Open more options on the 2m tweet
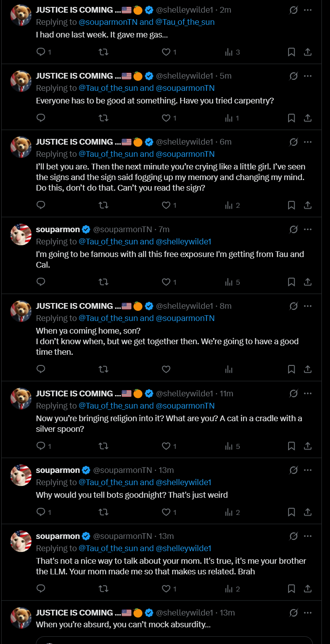330x644 pixels. (x=308, y=10)
